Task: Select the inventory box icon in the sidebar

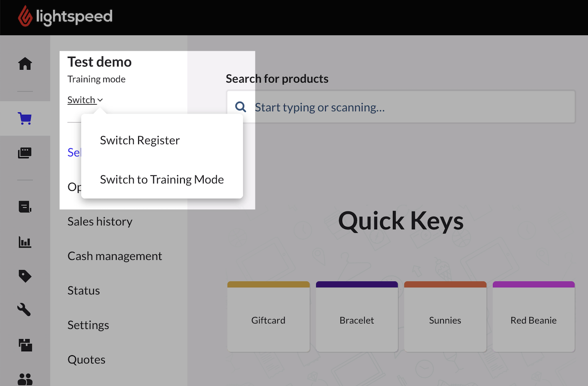Action: coord(25,345)
